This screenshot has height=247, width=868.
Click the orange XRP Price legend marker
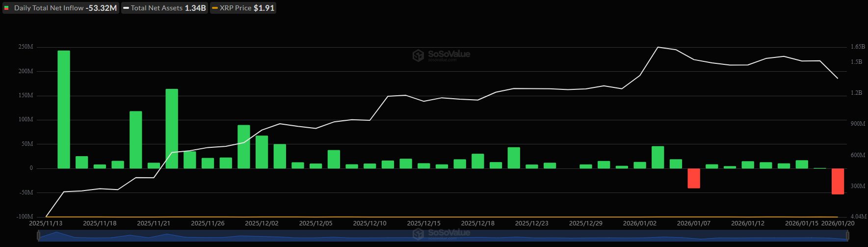pos(215,8)
